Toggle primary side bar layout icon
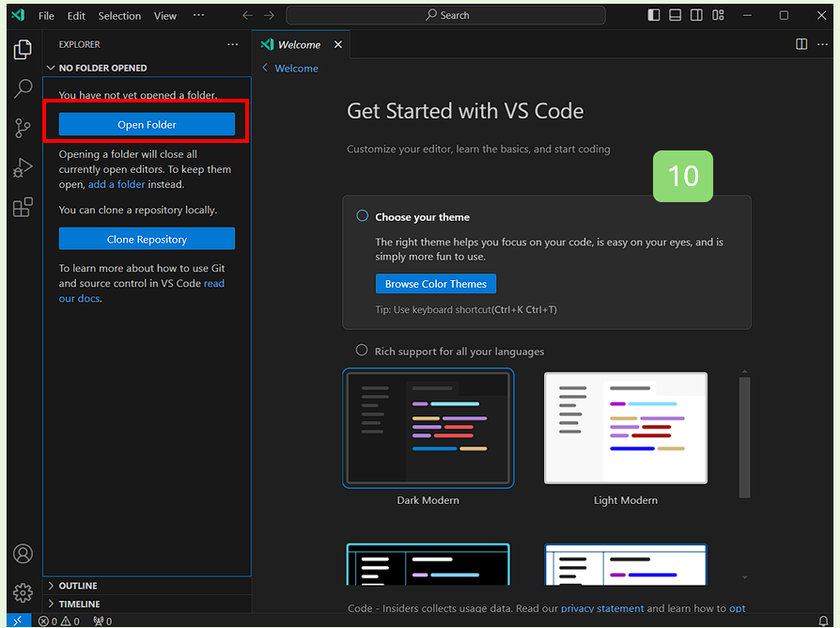840x628 pixels. click(654, 15)
